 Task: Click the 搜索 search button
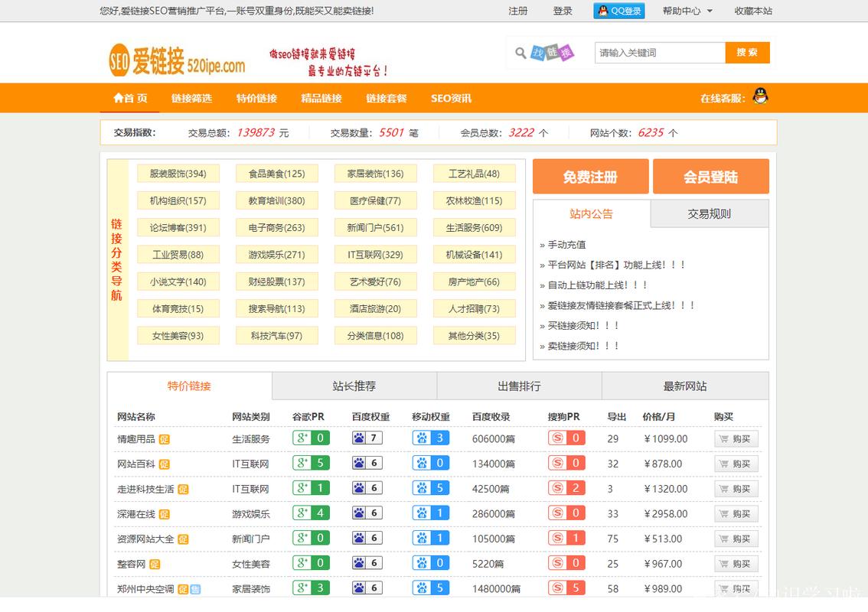tap(747, 53)
